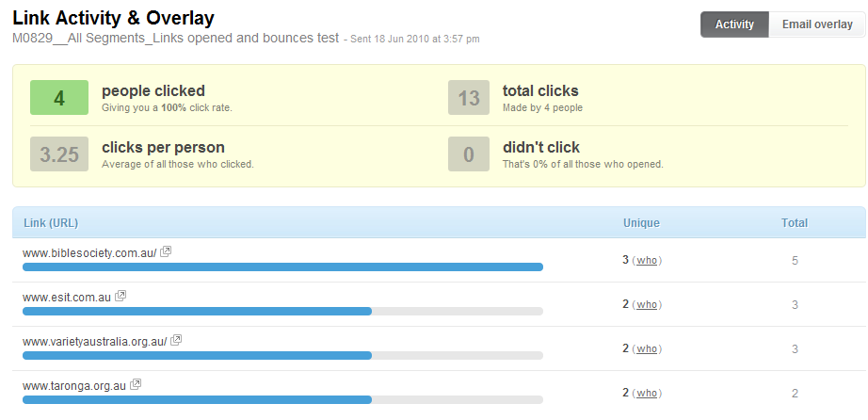
Task: Open the www.biblesociety.com.au/ link text
Action: click(x=89, y=253)
